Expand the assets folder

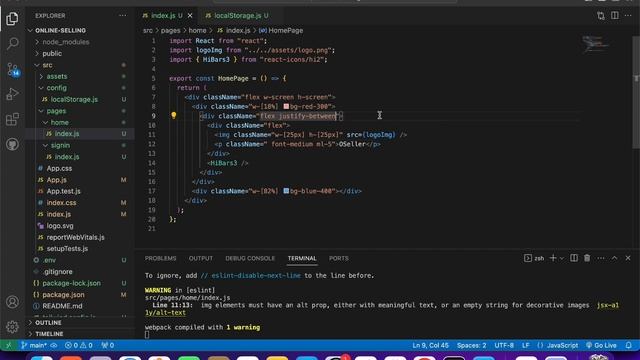coord(57,76)
